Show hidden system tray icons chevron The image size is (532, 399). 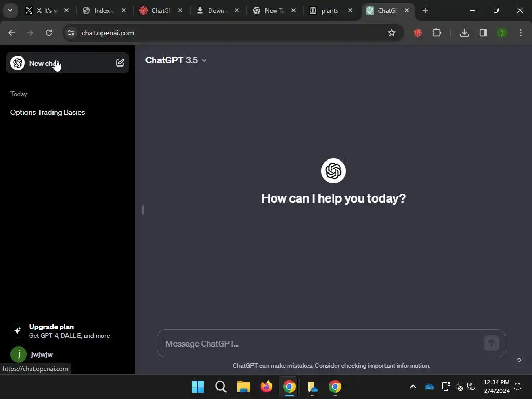click(x=413, y=387)
